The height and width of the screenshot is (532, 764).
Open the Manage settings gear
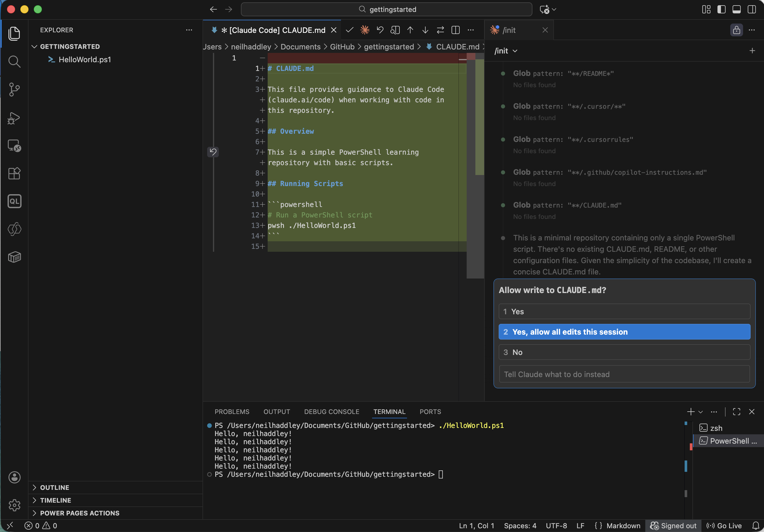[x=14, y=505]
